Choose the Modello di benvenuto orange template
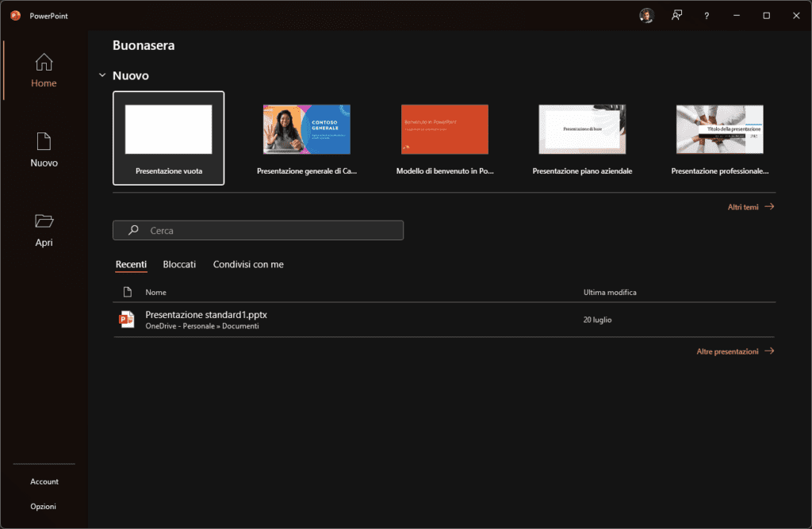This screenshot has height=529, width=812. [444, 129]
